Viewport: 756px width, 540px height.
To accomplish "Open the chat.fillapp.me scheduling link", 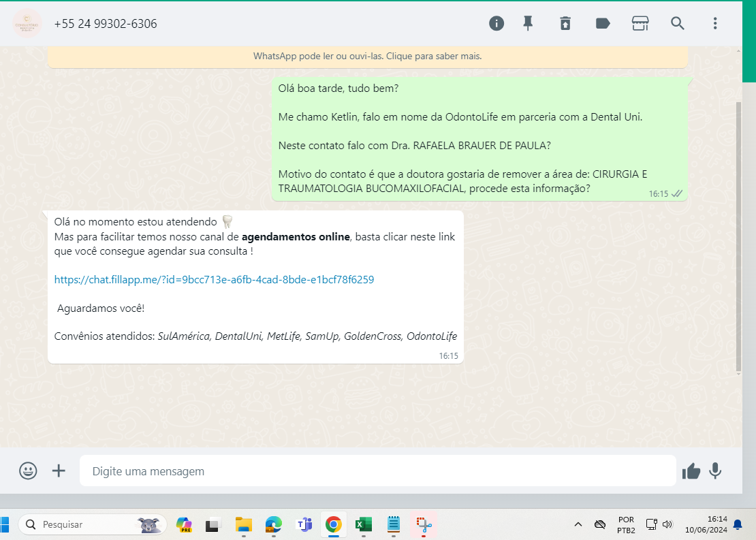I will (x=214, y=280).
